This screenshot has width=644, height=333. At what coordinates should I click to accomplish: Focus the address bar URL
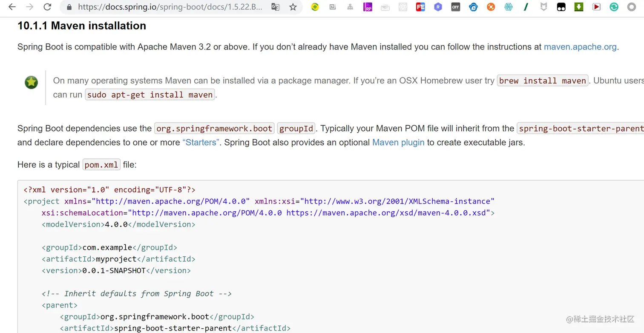point(170,7)
